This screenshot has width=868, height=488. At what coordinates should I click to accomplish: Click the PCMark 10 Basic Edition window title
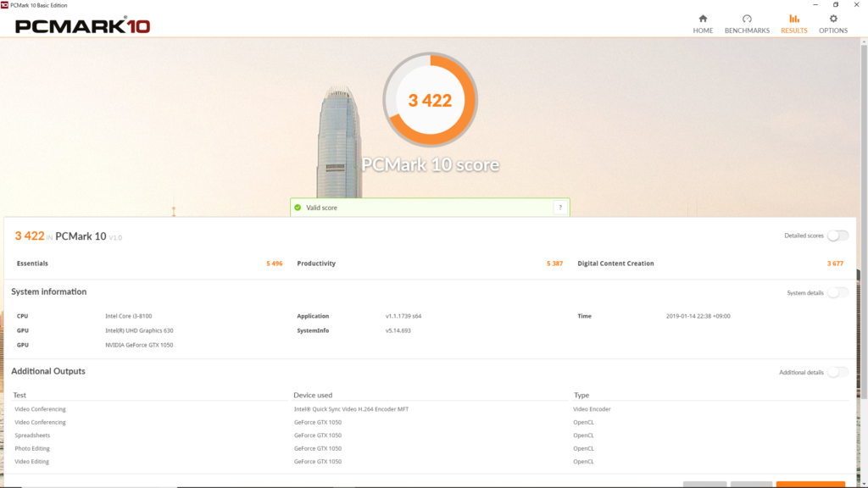point(39,5)
